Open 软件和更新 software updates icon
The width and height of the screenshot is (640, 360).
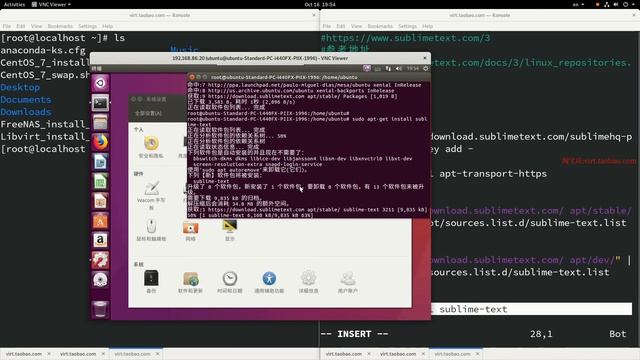(x=190, y=282)
